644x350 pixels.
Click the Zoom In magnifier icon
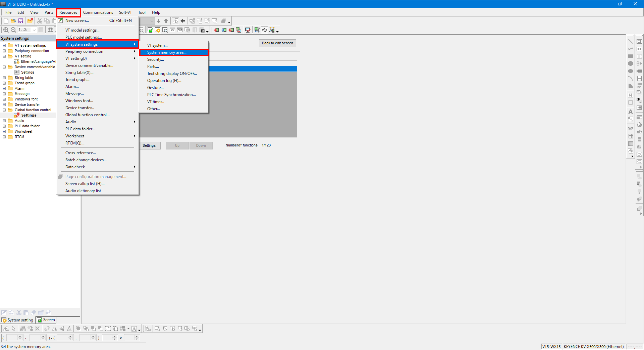tap(6, 30)
